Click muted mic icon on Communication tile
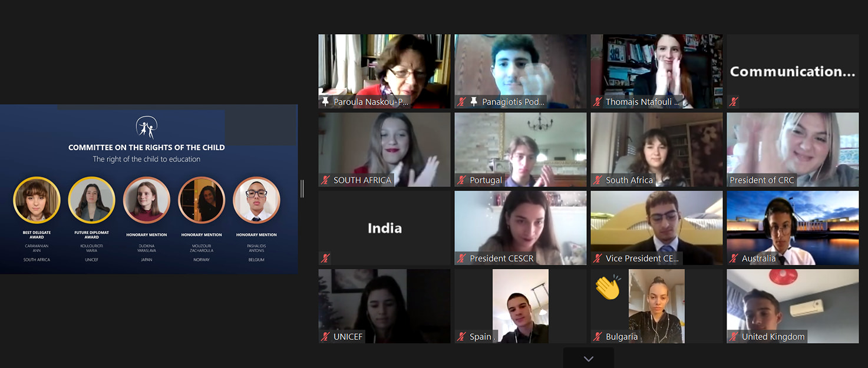 (x=734, y=102)
